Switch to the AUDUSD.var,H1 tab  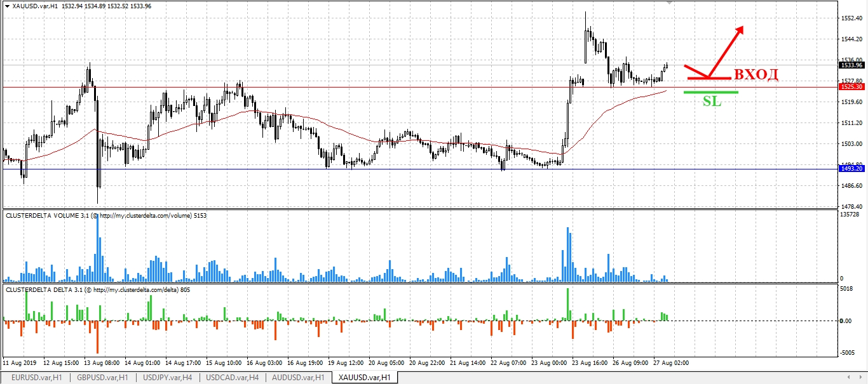click(299, 378)
